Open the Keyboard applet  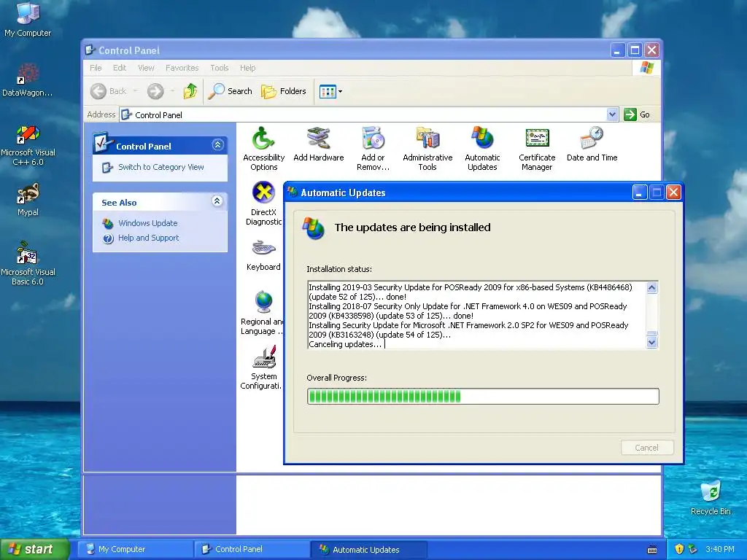[x=263, y=254]
